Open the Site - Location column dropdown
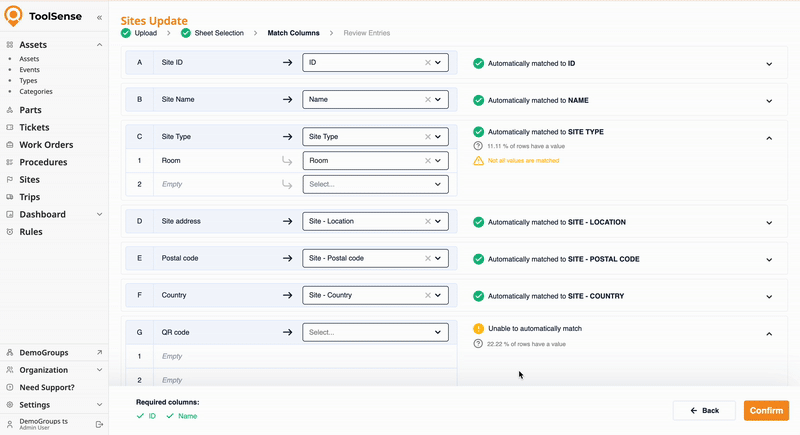800x435 pixels. (x=375, y=221)
